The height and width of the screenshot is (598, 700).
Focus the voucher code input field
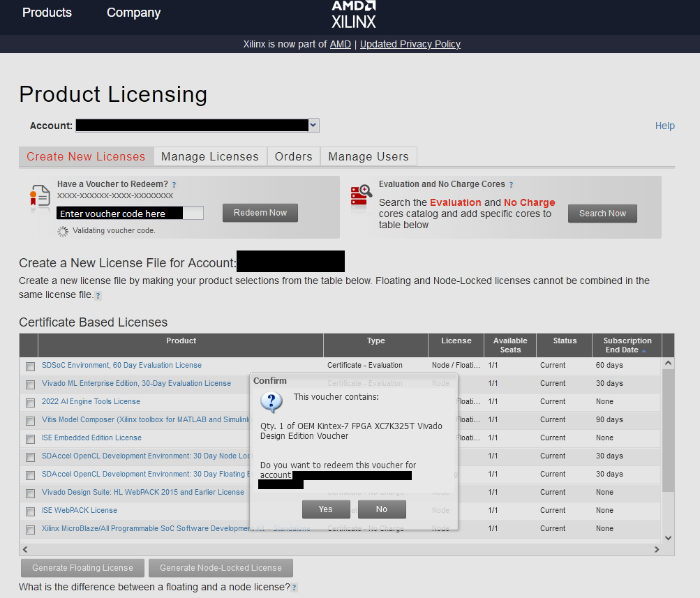pos(130,214)
